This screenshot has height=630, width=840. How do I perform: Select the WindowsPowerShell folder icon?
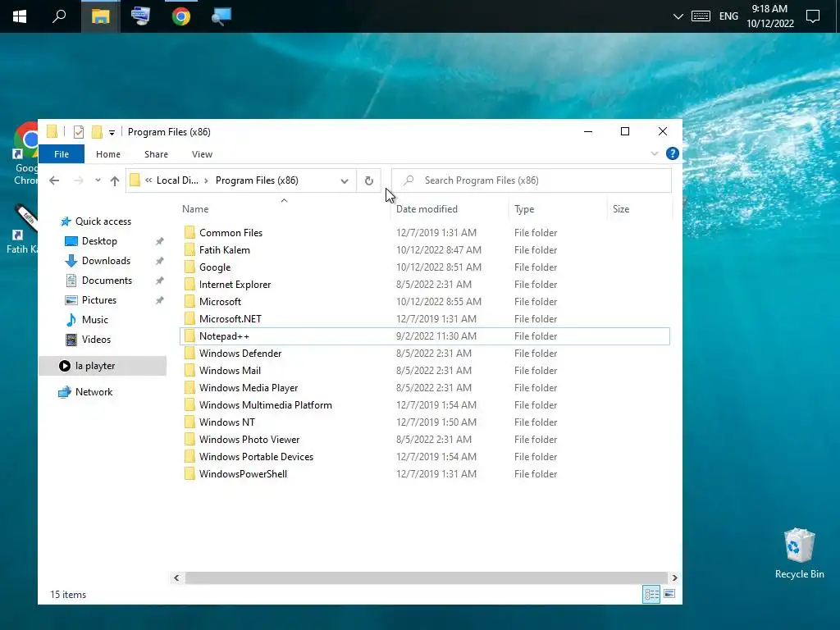[x=189, y=474]
